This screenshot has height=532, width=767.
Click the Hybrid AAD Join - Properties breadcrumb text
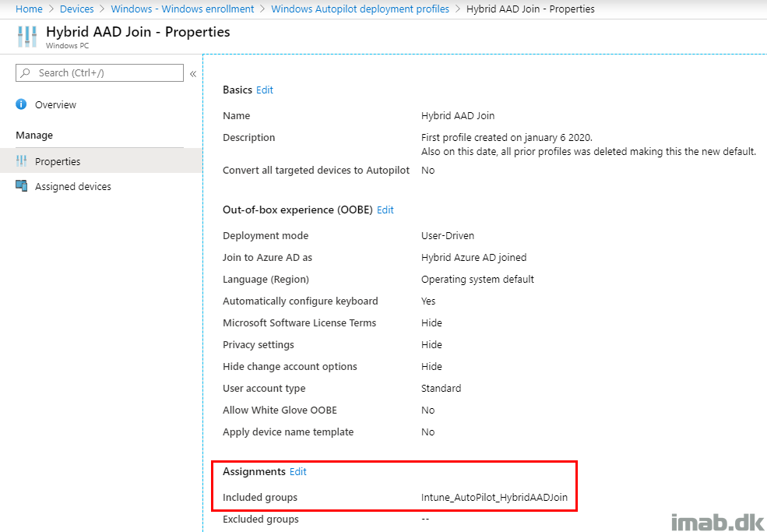point(530,9)
